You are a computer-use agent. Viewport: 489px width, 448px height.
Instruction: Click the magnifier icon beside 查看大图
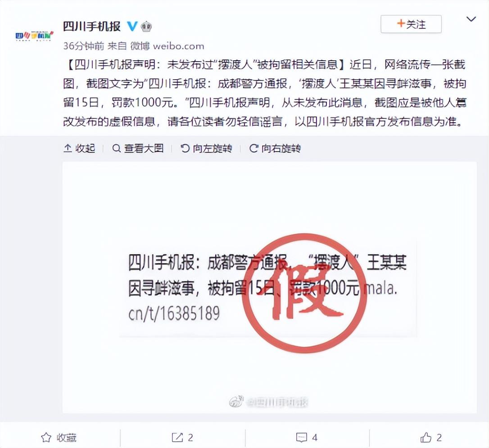[x=116, y=148]
